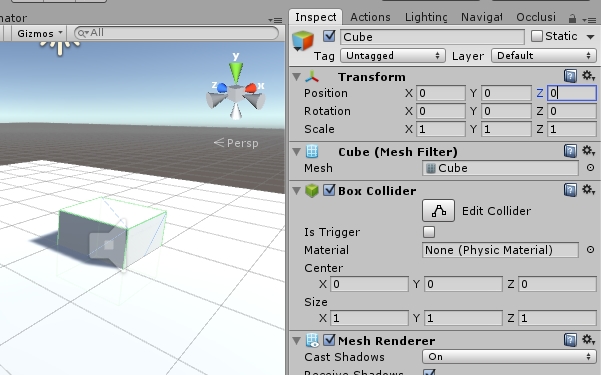
Task: Enable the Is Trigger checkbox
Action: tap(429, 232)
